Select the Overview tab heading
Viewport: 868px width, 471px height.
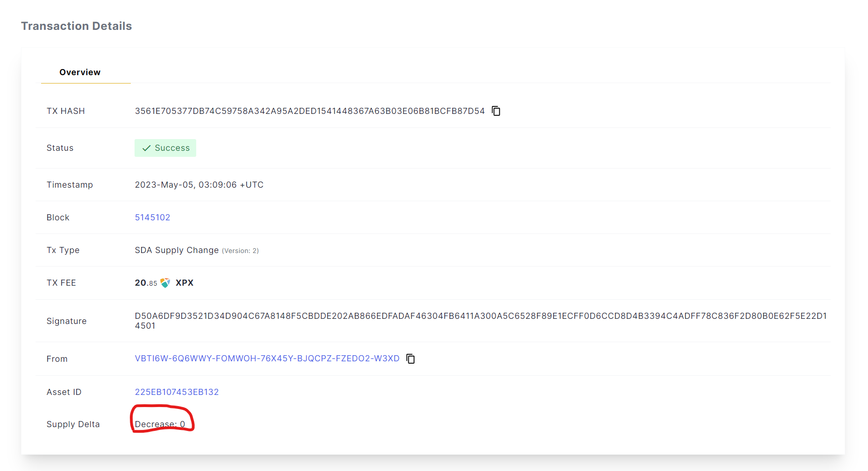[79, 72]
